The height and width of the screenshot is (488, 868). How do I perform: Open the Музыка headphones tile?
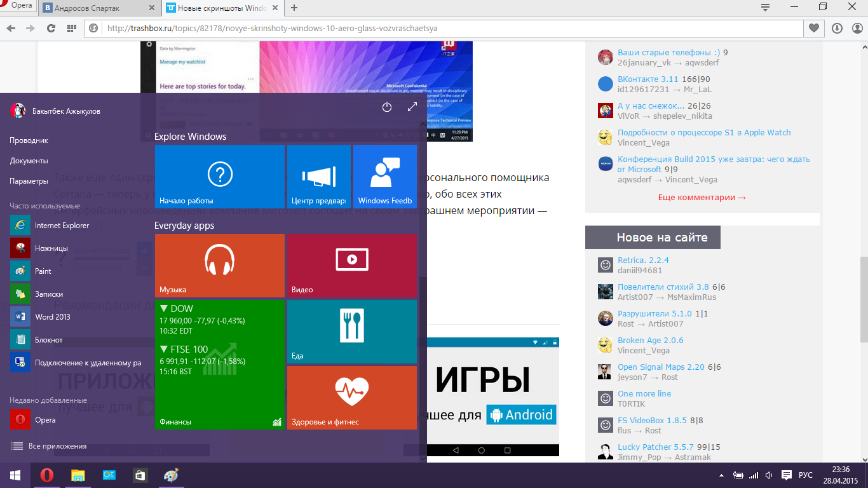[x=220, y=266]
